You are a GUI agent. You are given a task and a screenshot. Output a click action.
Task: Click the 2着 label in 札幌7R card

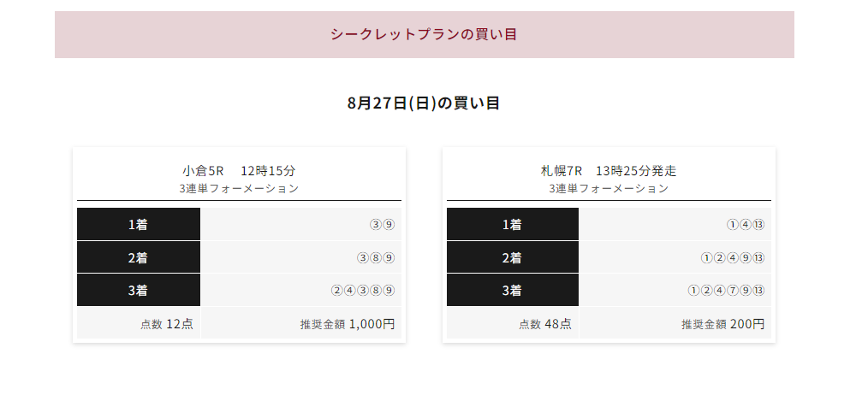513,257
